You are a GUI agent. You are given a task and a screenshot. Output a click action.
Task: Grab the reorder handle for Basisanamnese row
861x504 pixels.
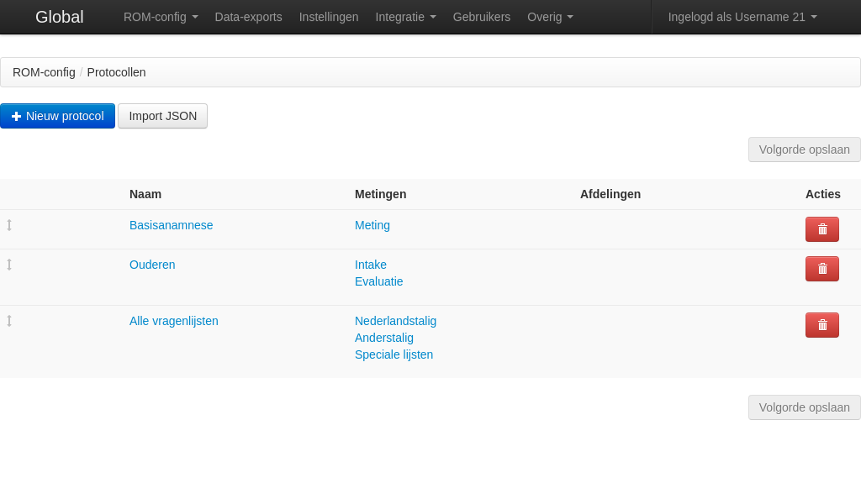tap(9, 225)
